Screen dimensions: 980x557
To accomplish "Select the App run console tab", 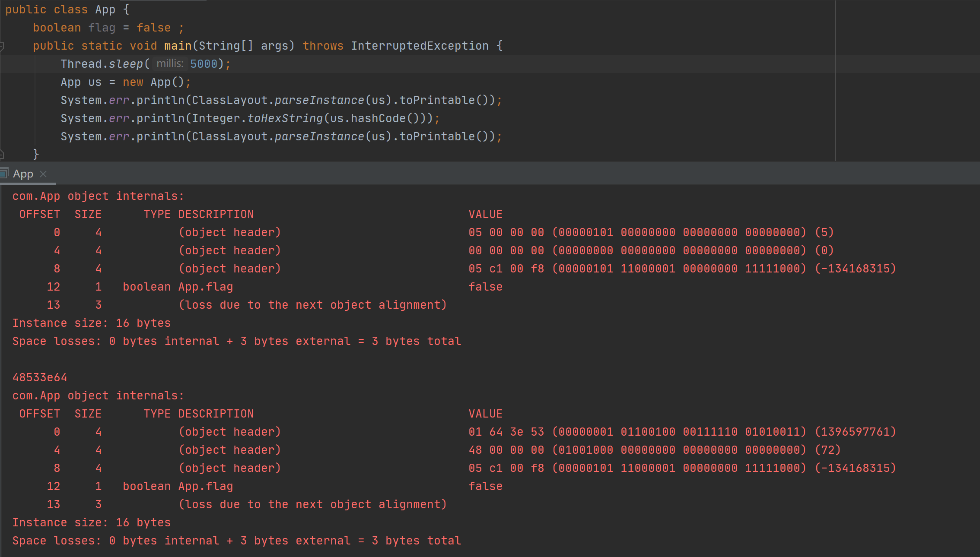I will 23,174.
